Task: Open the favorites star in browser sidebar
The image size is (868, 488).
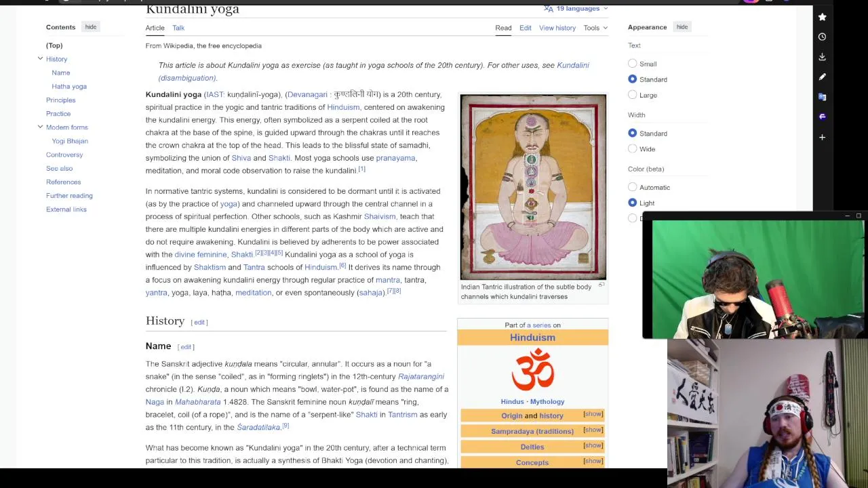Action: tap(822, 17)
